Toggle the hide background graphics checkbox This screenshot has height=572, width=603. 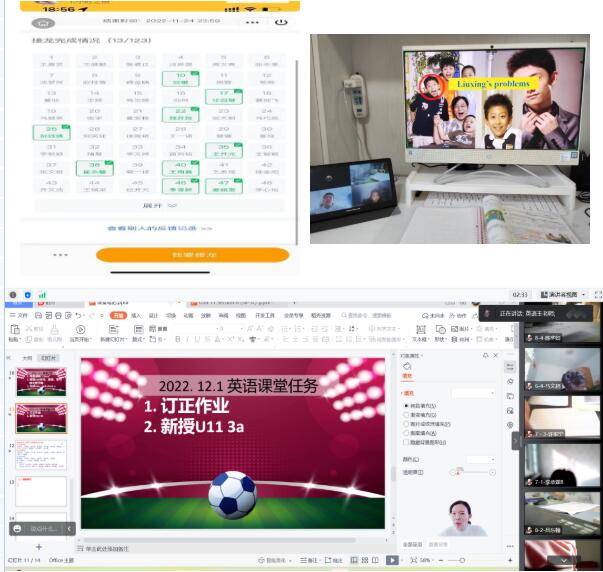pos(406,442)
